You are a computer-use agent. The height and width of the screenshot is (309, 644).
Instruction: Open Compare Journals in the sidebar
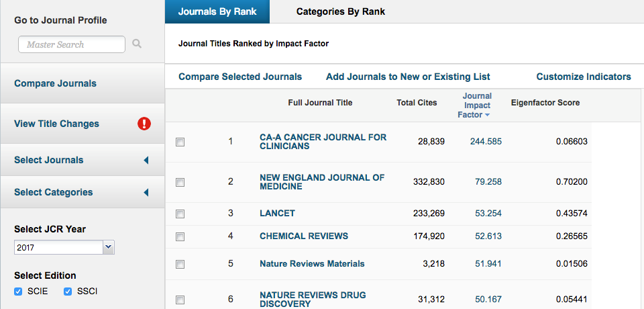coord(55,83)
